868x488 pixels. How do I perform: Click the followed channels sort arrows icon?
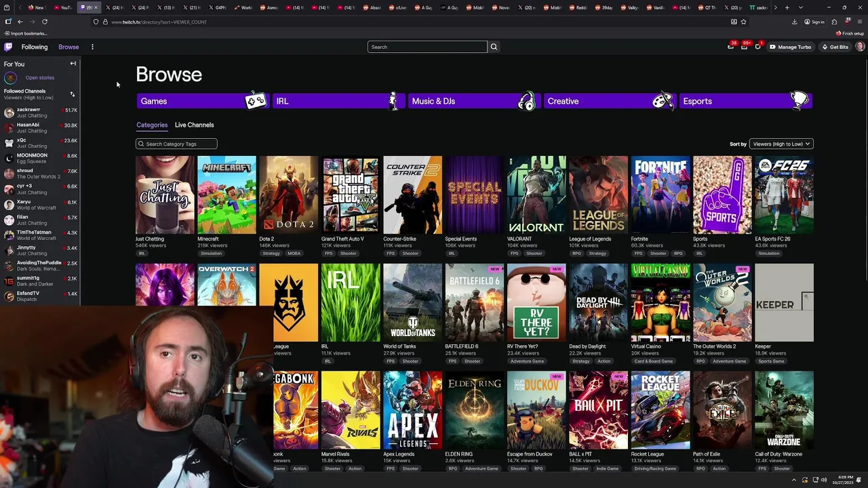[x=73, y=94]
